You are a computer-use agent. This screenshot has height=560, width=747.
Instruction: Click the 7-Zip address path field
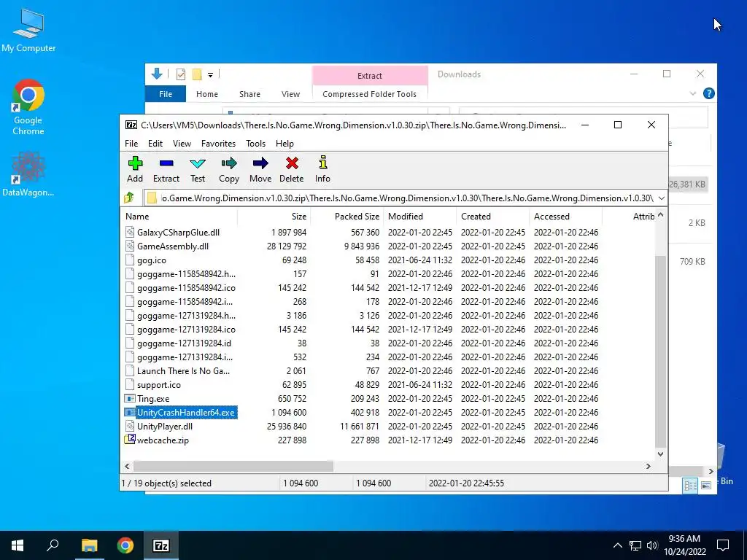pyautogui.click(x=399, y=198)
